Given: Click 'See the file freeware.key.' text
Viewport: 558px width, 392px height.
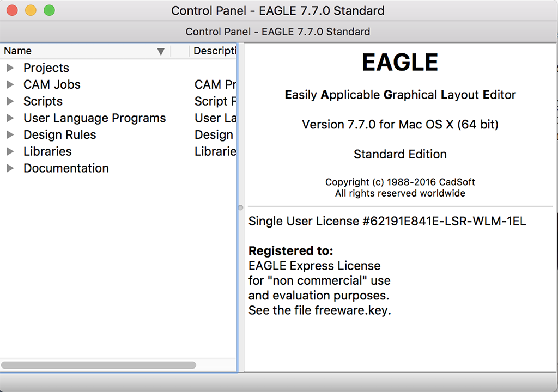Looking at the screenshot, I should (319, 310).
